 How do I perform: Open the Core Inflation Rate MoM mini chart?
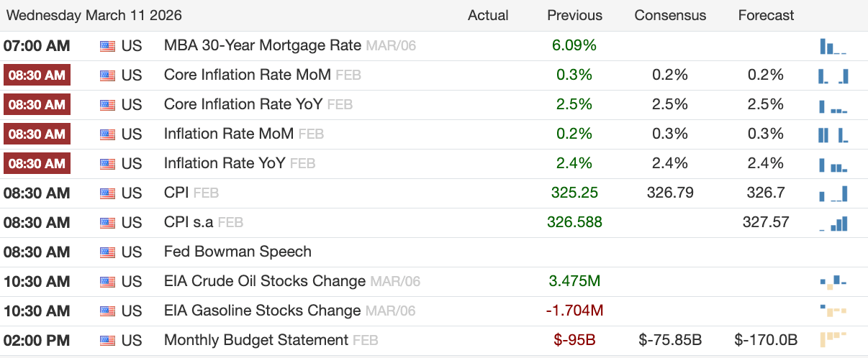(833, 75)
